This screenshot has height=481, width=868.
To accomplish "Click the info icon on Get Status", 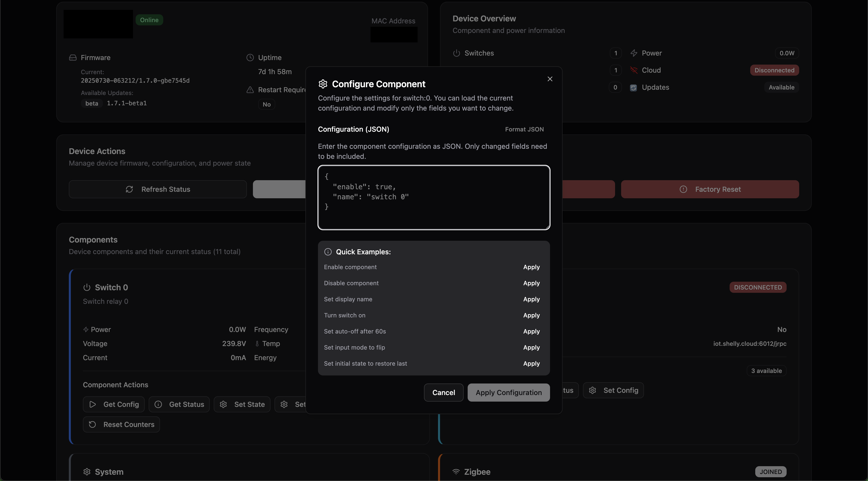I will 158,405.
